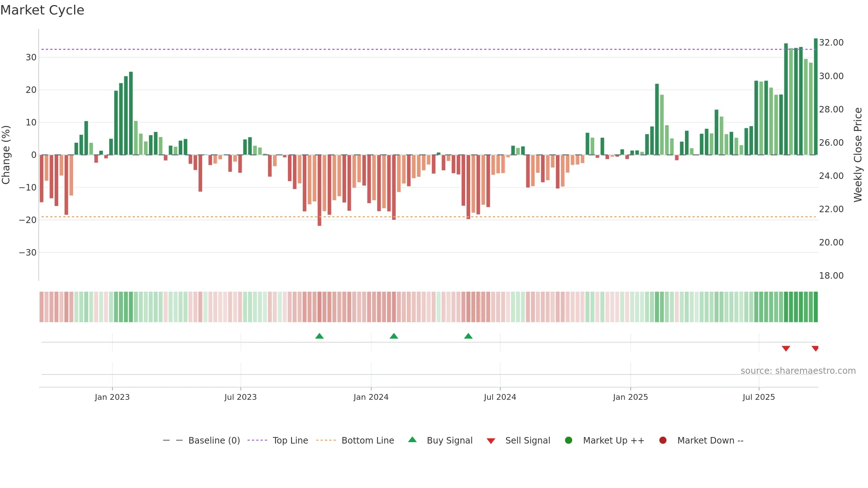Screen dimensions: 868x488
Task: Click the green Buy Signal triangle in the legend
Action: 412,440
